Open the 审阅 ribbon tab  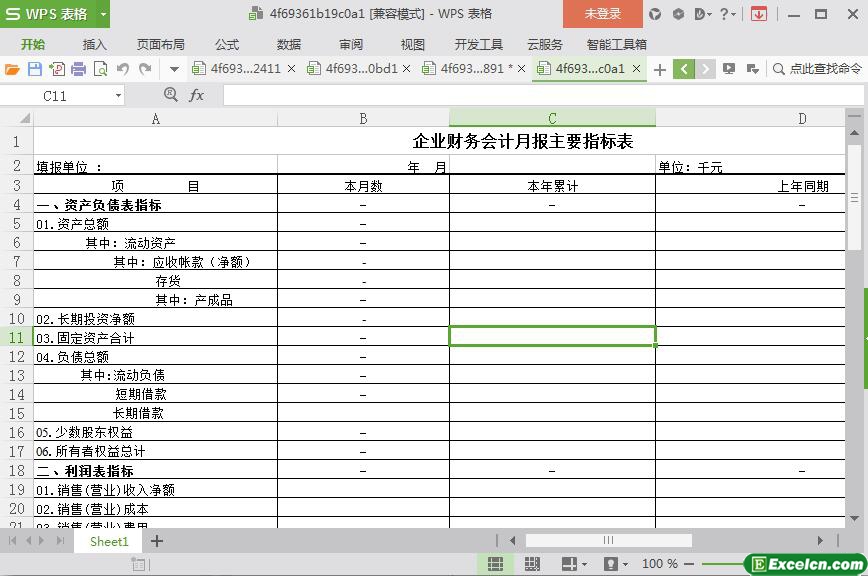(x=351, y=45)
